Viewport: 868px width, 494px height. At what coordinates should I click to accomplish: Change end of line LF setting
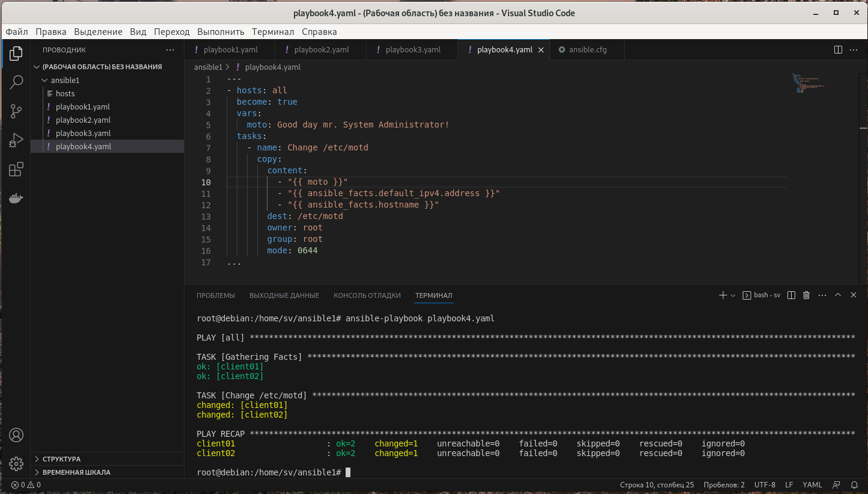coord(789,485)
